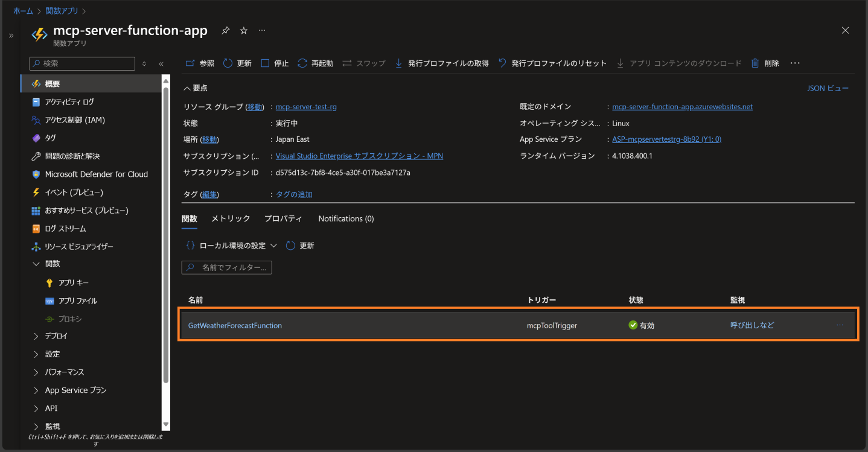
Task: Switch to the メトリック tab
Action: pyautogui.click(x=231, y=218)
